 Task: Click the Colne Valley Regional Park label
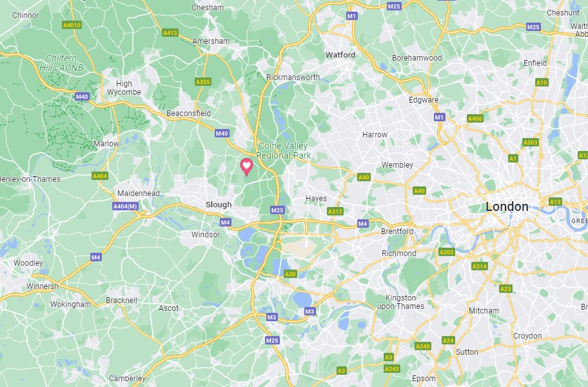point(284,150)
